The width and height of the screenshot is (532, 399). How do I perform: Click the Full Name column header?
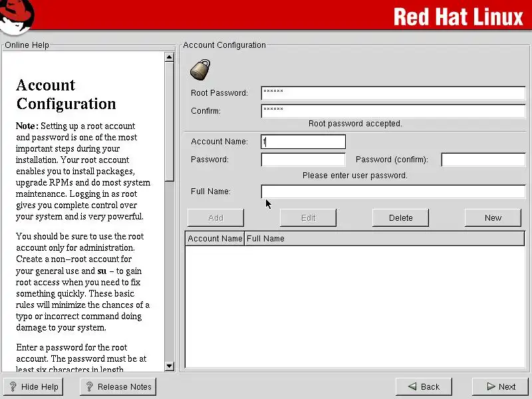click(384, 239)
